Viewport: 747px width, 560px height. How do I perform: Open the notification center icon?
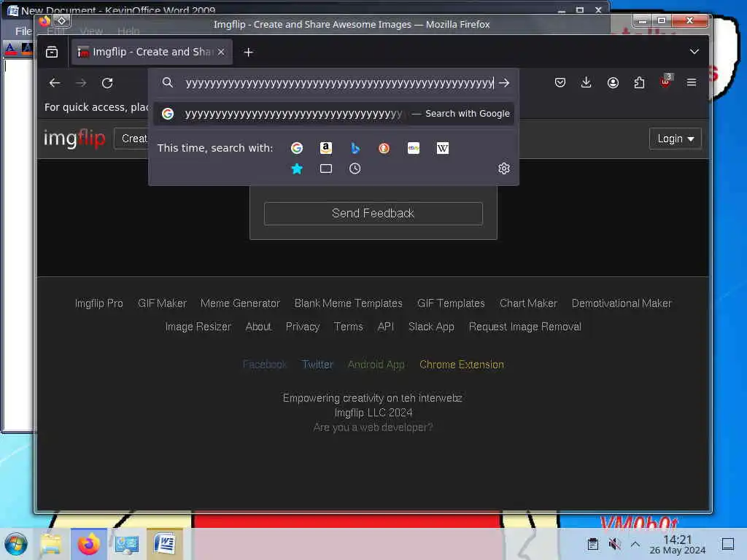[x=728, y=544]
